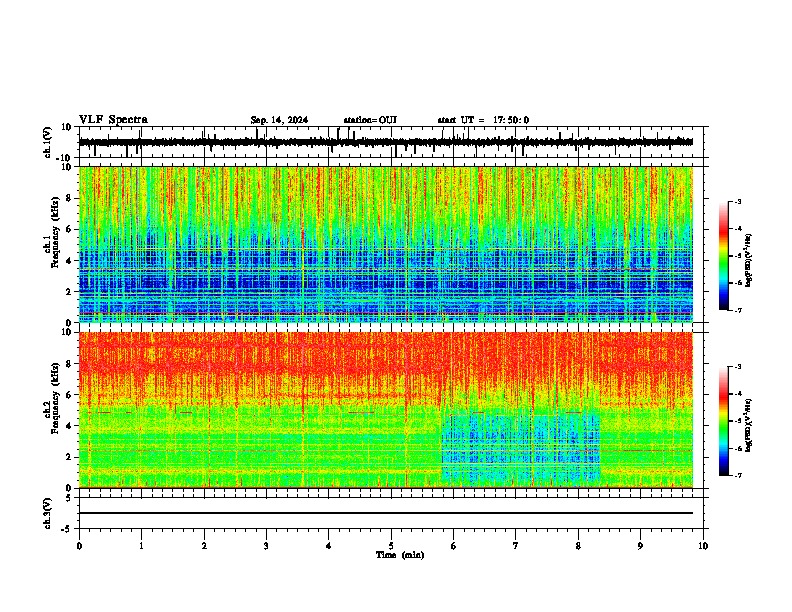Click the "6" kHz tick on ch.2 frequency axis
The image size is (792, 612).
(x=69, y=395)
